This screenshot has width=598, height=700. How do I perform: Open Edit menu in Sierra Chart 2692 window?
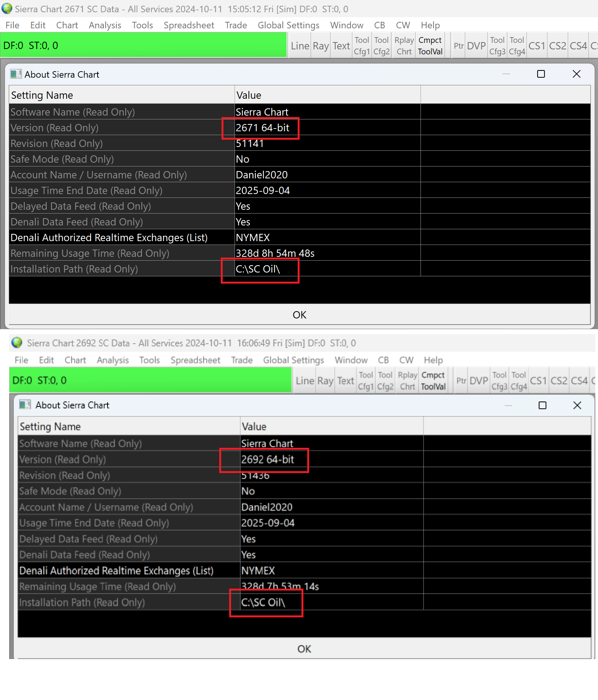(x=46, y=360)
